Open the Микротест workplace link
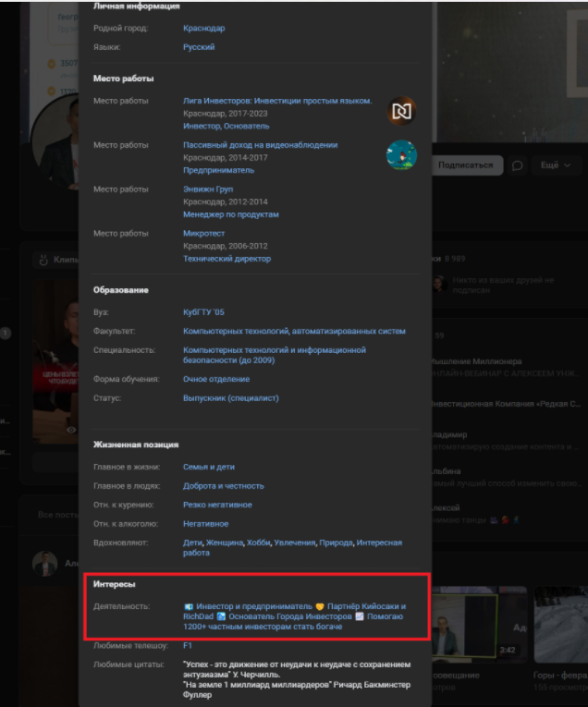The height and width of the screenshot is (707, 588). point(203,233)
